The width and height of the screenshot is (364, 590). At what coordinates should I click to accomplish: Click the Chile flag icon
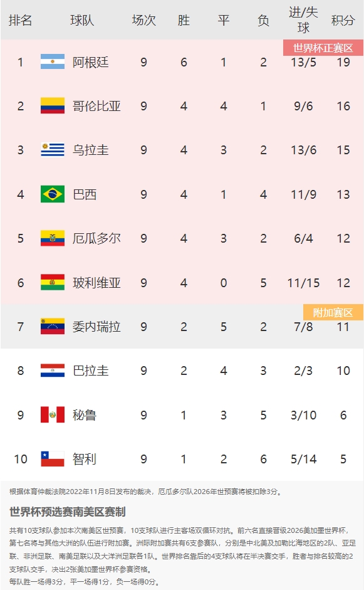tap(53, 459)
